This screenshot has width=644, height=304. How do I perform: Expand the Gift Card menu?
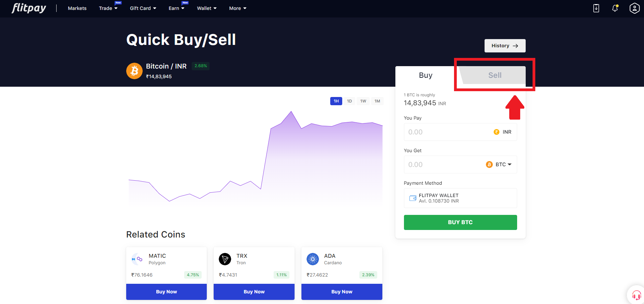[143, 8]
